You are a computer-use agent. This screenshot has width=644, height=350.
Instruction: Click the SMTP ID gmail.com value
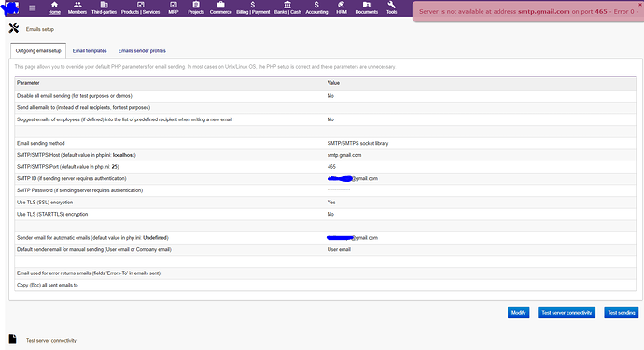[x=353, y=178]
